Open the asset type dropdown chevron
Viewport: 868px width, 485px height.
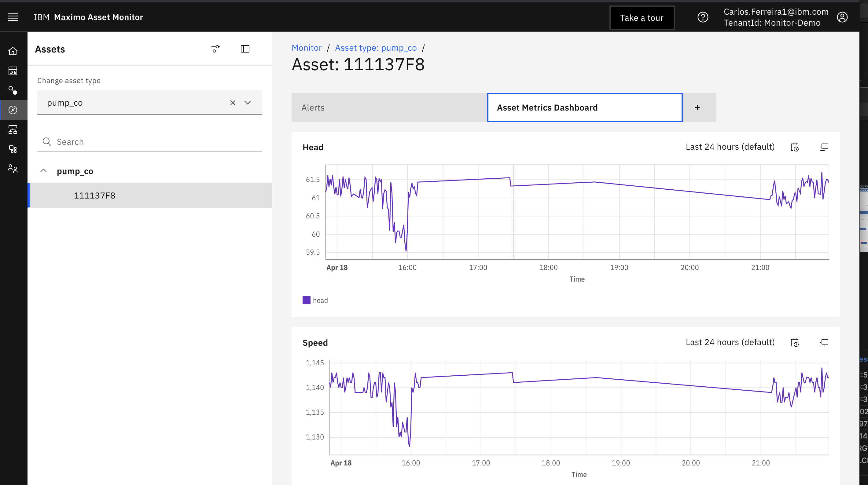tap(248, 103)
